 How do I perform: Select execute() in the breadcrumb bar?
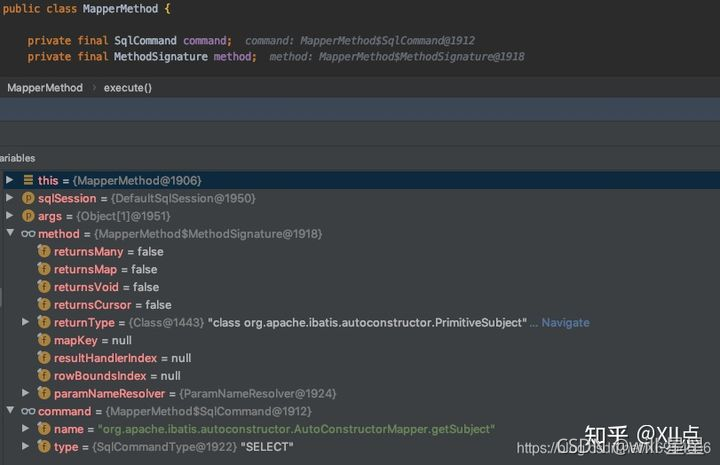pyautogui.click(x=128, y=88)
